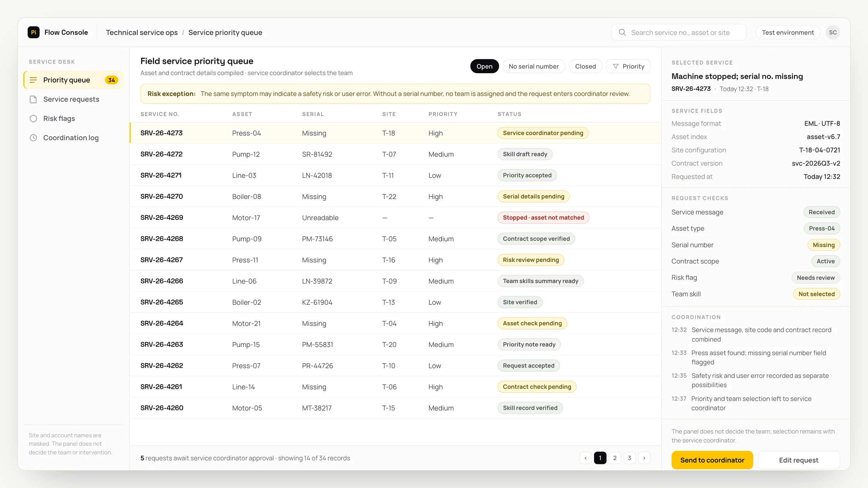The height and width of the screenshot is (488, 868).
Task: Select row SRV-26-4273
Action: click(395, 133)
